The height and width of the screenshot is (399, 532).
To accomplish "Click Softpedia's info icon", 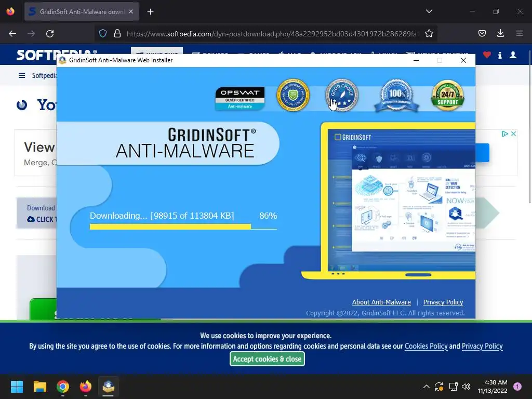I will [500, 55].
